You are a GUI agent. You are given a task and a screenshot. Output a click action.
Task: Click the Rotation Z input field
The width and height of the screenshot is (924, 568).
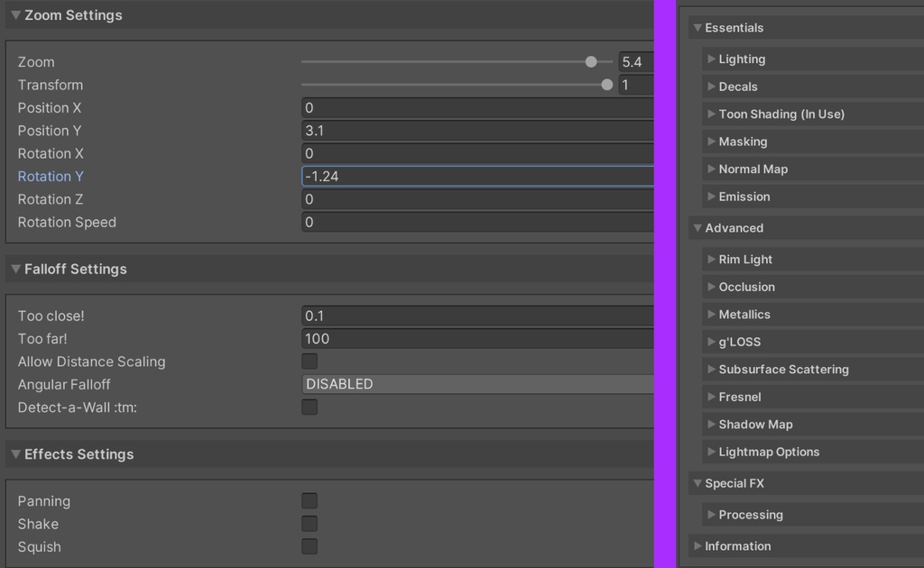[x=477, y=199]
